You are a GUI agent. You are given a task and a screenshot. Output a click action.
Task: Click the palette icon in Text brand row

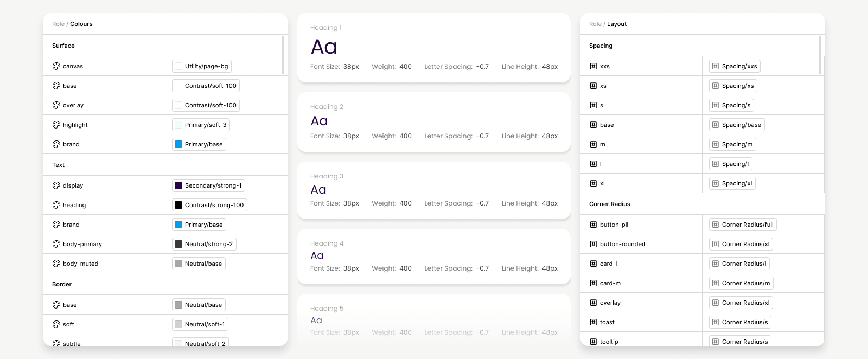pos(56,225)
